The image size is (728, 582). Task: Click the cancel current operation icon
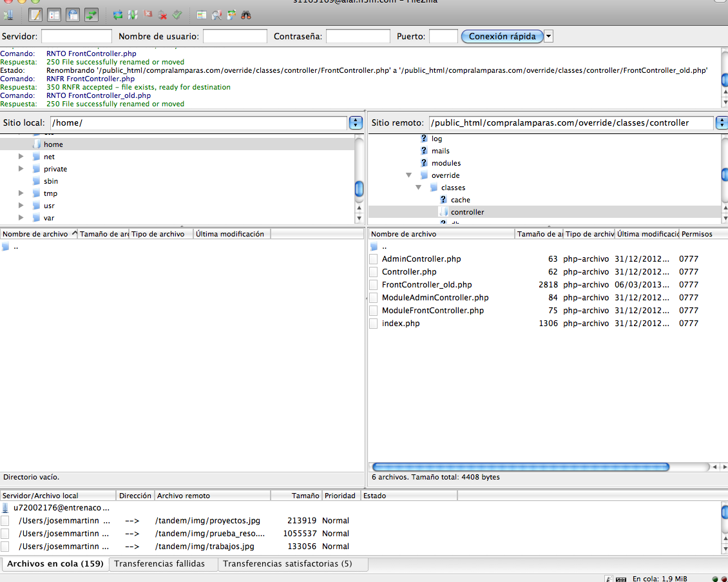coord(148,14)
